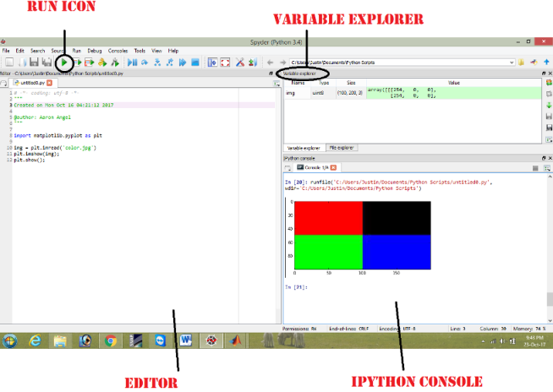Viewport: 553px width, 392px height.
Task: Open a file with toolbar icon
Action: tap(22, 63)
